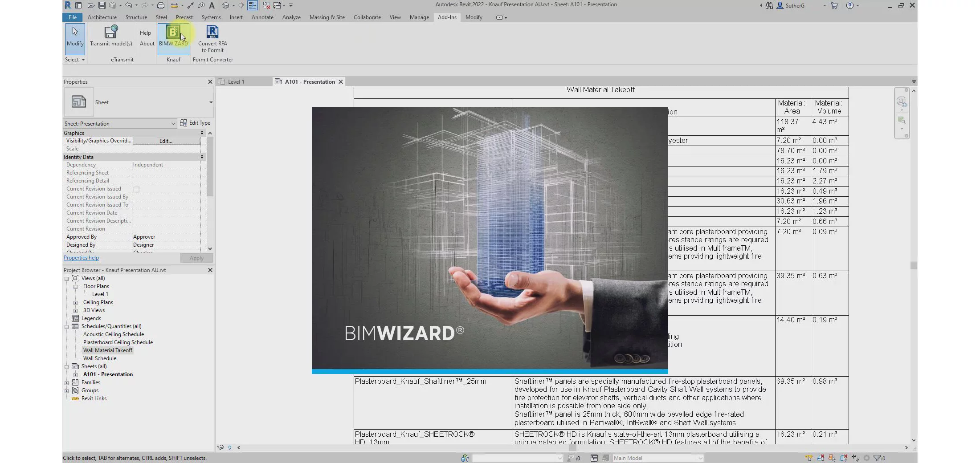Image resolution: width=980 pixels, height=463 pixels.
Task: Switch to the Level 1 view tab
Action: point(236,81)
